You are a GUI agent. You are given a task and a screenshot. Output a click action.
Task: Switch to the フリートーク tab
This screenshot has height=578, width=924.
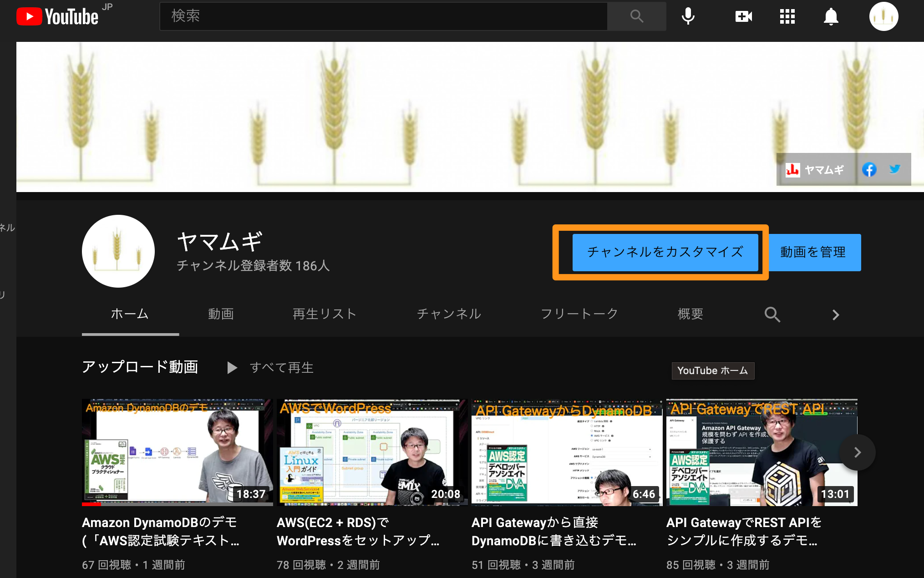click(x=579, y=314)
